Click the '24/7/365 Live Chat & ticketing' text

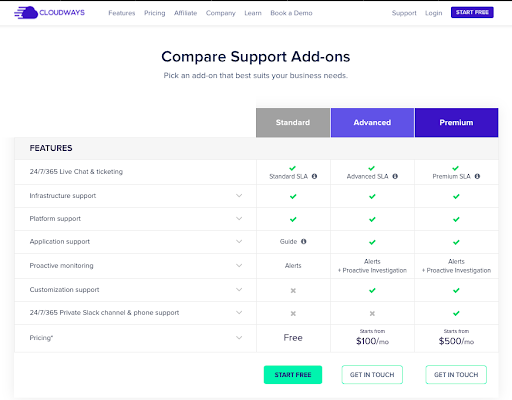[76, 172]
